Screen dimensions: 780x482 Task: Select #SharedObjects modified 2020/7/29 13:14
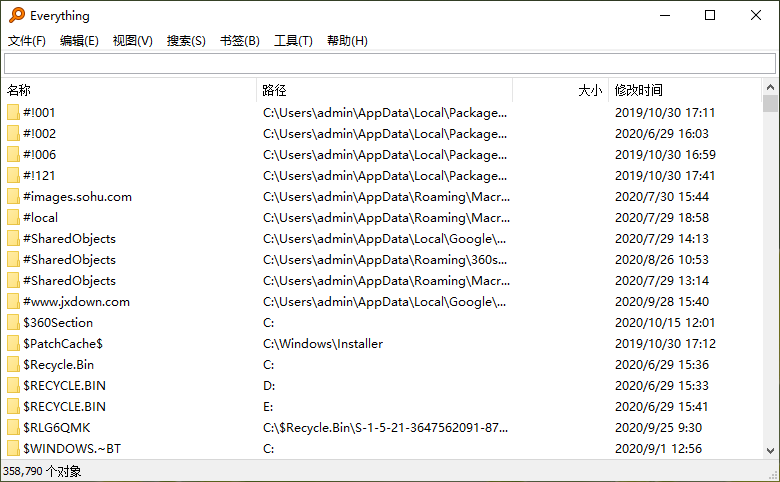tap(69, 281)
